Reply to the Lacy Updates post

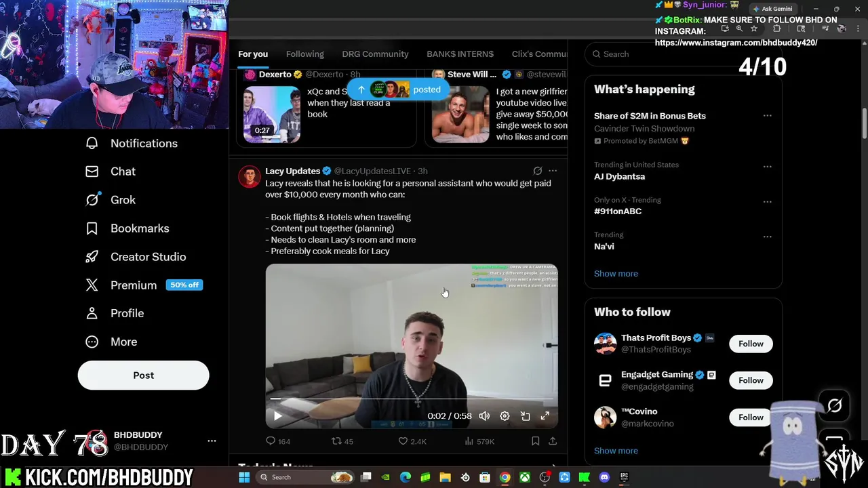point(278,441)
